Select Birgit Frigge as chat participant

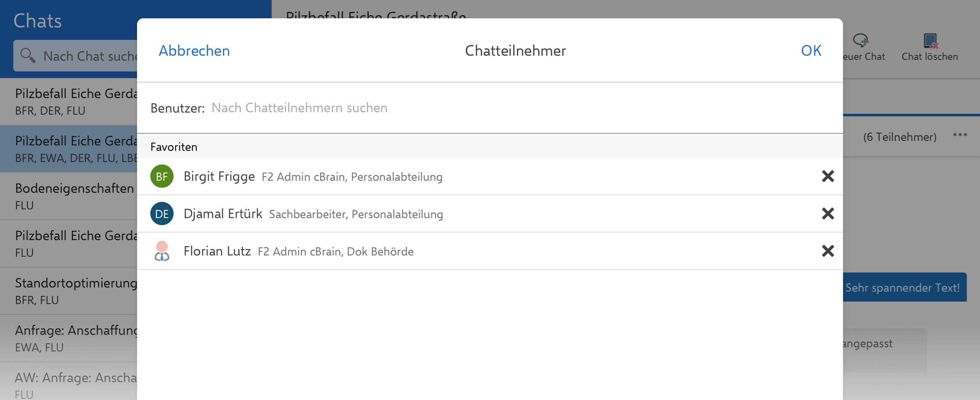tap(219, 176)
